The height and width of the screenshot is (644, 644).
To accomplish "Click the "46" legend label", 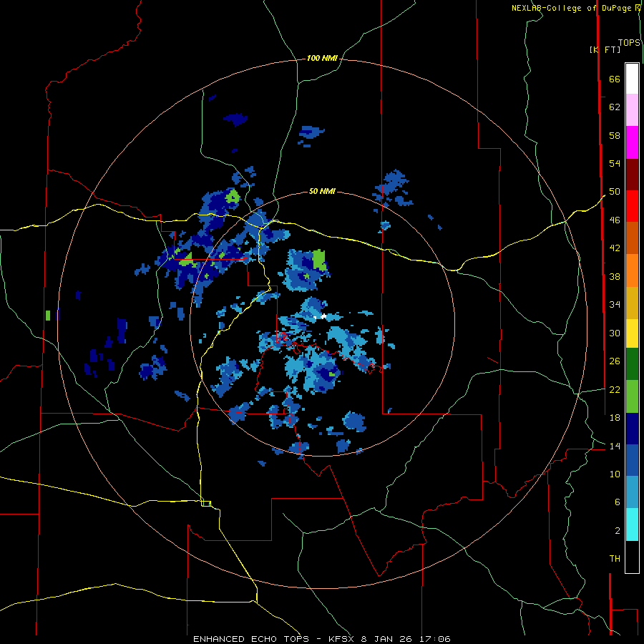I will coord(615,220).
